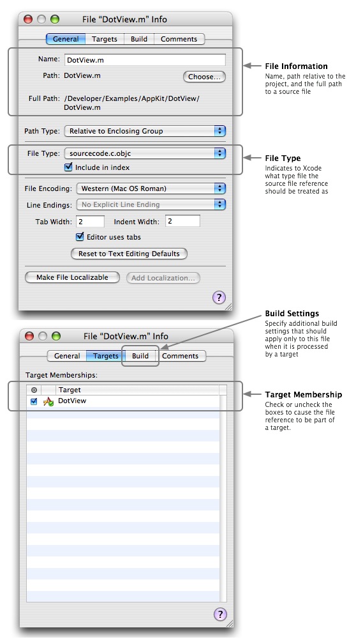Minimize the upper DotView.m Info window

[x=41, y=19]
